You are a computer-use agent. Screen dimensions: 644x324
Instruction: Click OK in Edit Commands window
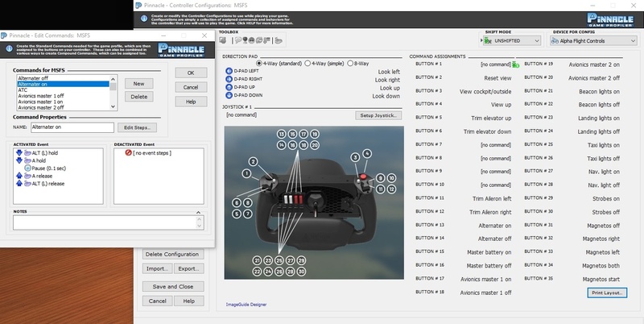[x=191, y=73]
